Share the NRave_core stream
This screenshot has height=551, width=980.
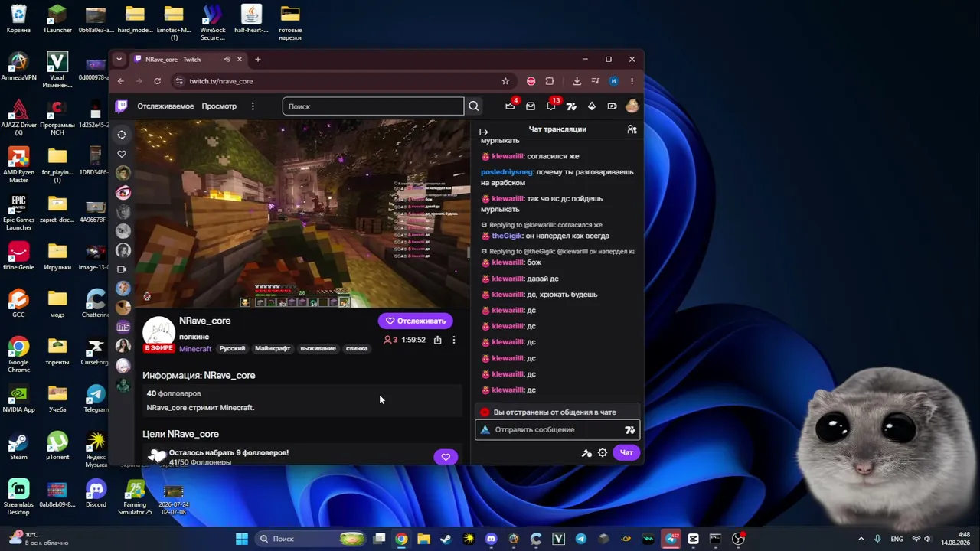coord(437,340)
